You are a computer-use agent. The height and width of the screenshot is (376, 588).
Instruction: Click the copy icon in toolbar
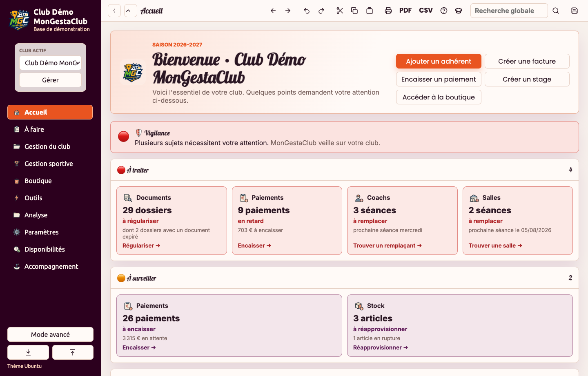tap(354, 11)
